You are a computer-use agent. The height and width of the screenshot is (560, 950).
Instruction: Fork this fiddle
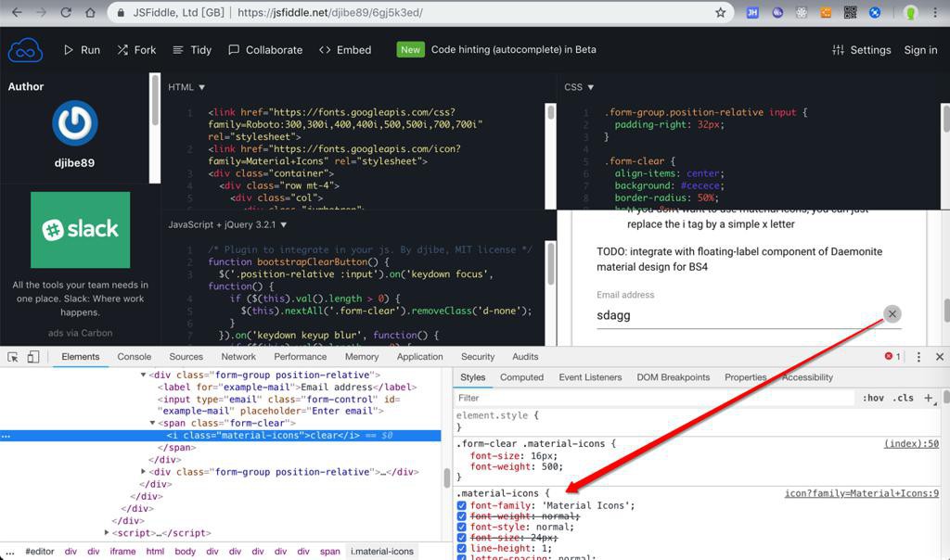coord(136,50)
